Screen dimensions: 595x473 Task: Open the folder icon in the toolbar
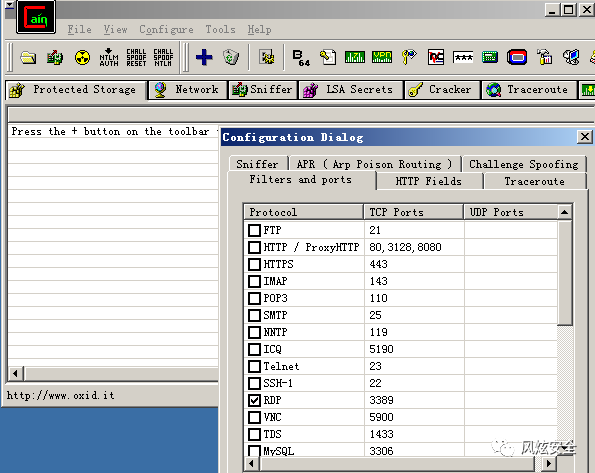coord(28,58)
